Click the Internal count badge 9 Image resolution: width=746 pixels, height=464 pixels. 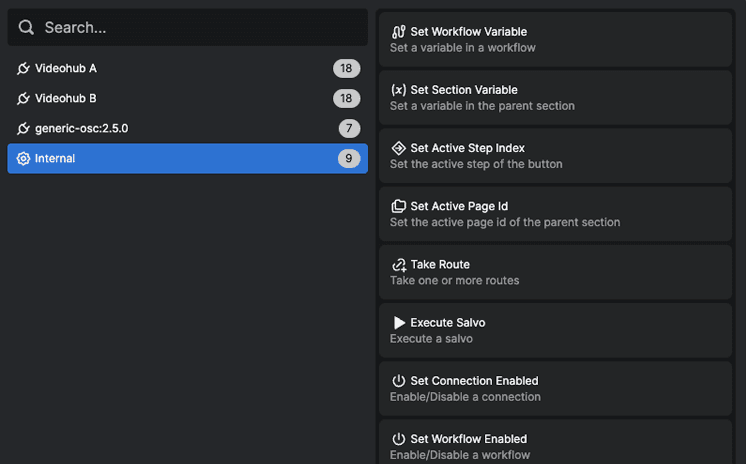click(349, 158)
